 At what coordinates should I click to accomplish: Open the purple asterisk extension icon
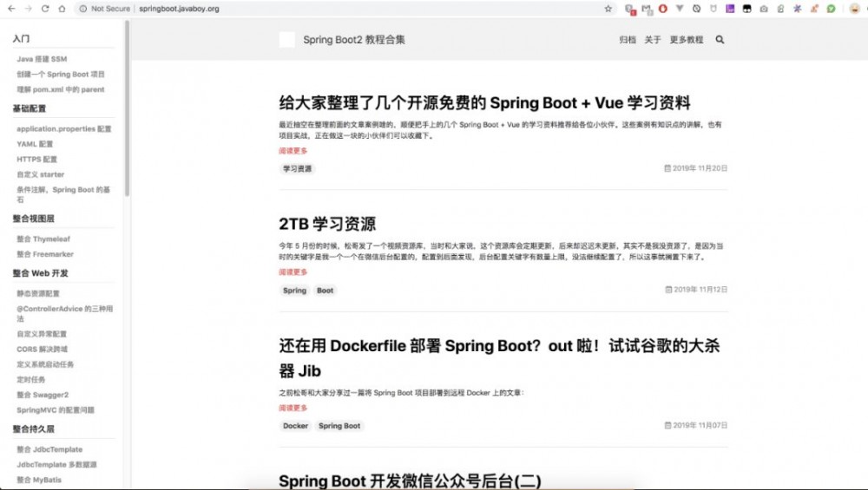(797, 9)
